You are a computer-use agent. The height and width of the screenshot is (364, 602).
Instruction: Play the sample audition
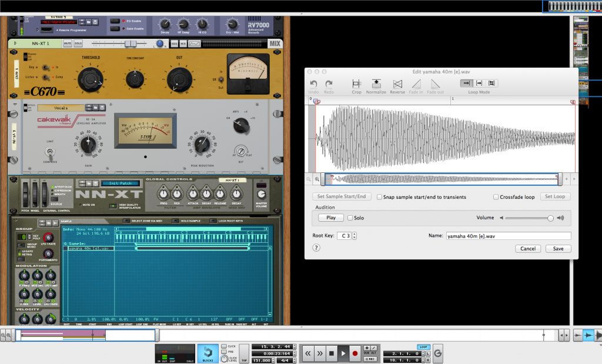point(331,218)
